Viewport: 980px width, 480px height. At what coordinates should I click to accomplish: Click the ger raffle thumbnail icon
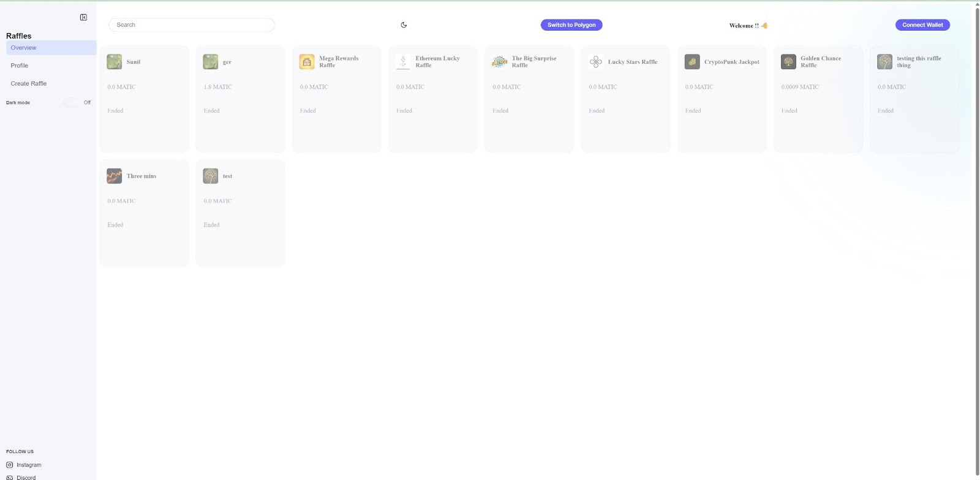pyautogui.click(x=210, y=62)
